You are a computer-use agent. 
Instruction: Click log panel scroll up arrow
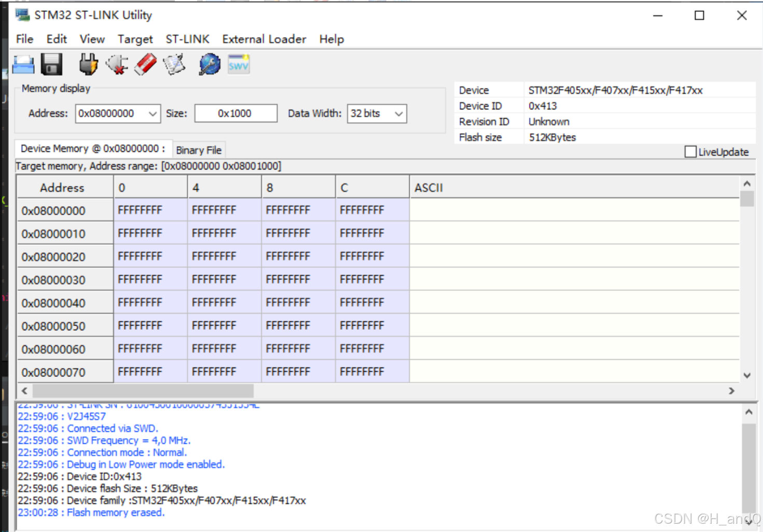(x=748, y=412)
